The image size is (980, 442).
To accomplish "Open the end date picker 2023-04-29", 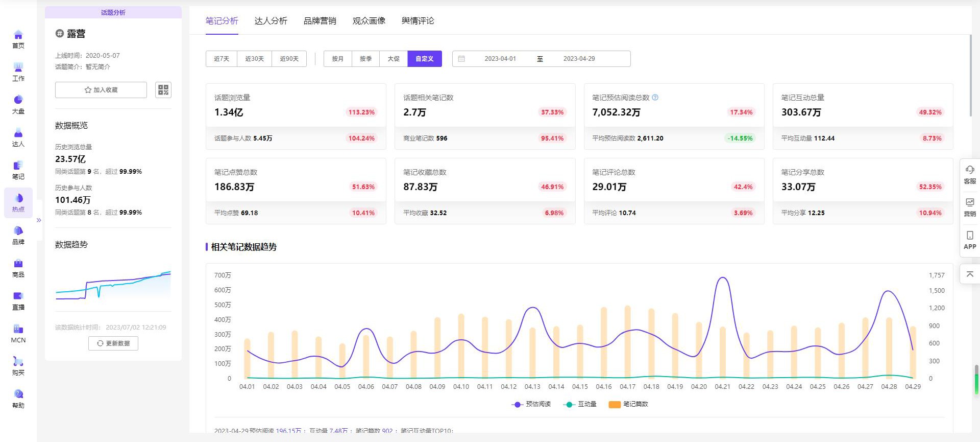I will pyautogui.click(x=579, y=59).
